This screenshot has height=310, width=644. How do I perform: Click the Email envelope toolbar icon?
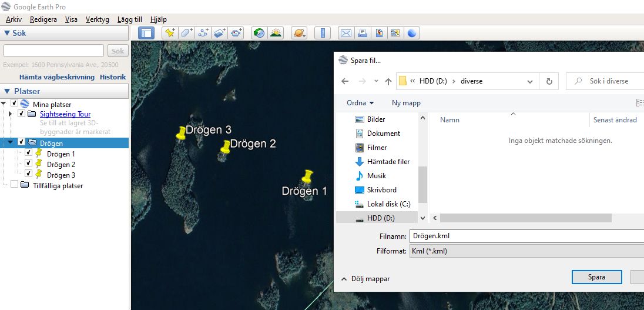point(346,33)
